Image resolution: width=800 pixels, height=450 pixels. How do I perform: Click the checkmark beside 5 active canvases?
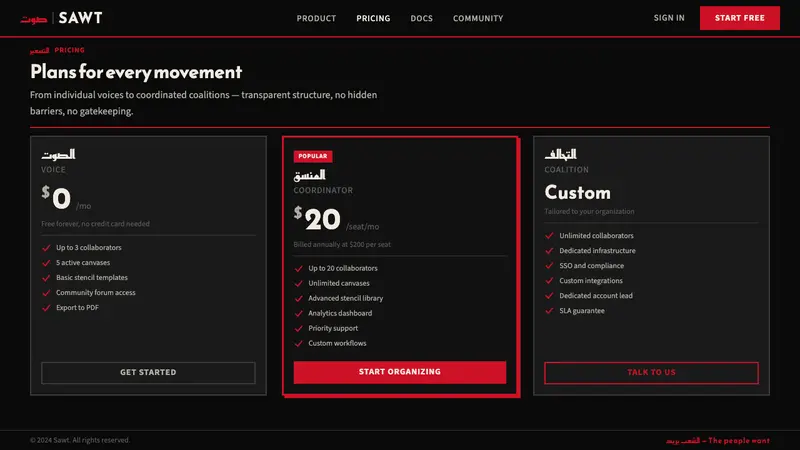pos(46,263)
